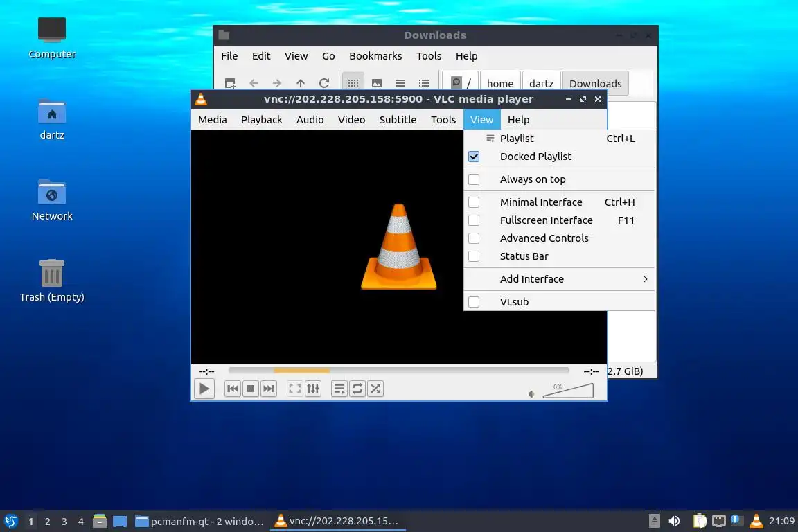Open the VLC Tools menu

(443, 120)
